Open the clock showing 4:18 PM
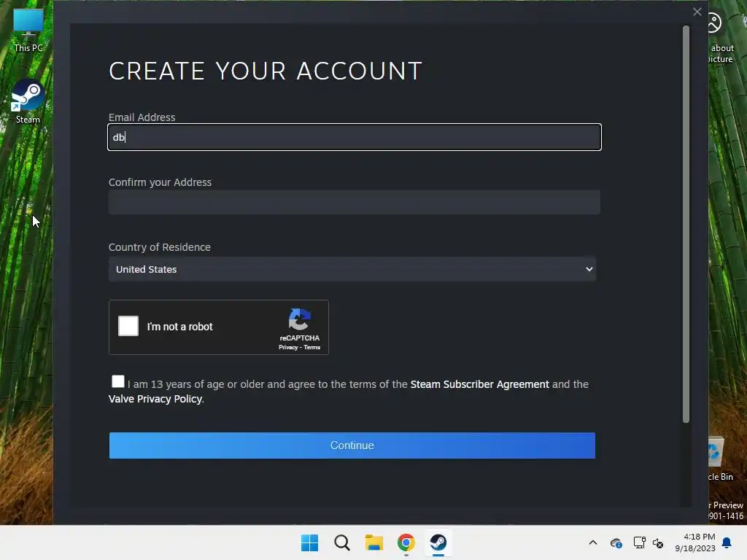Viewport: 747px width, 560px height. (x=695, y=542)
